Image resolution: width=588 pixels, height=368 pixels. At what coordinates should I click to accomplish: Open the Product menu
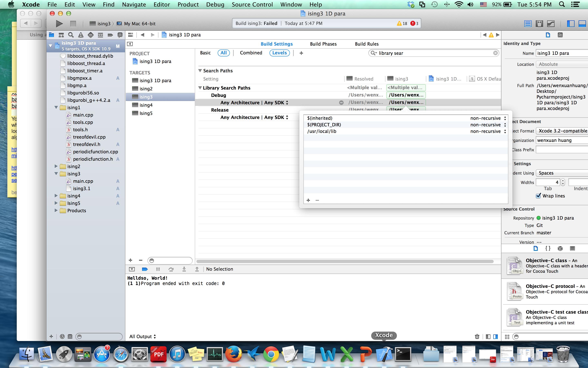[188, 4]
